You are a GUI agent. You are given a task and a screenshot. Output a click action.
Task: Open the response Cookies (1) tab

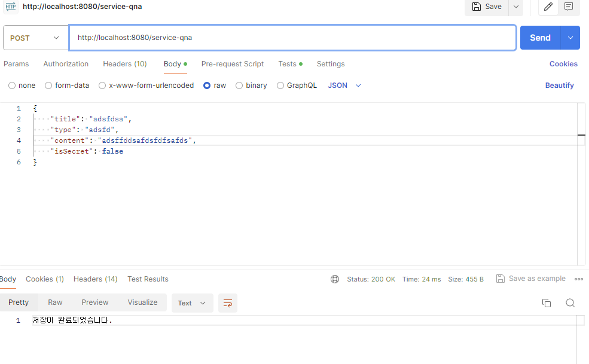point(45,279)
